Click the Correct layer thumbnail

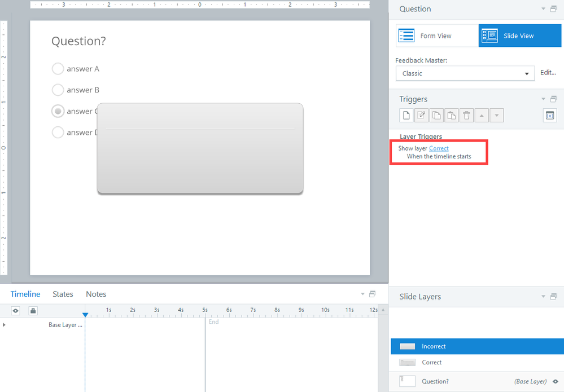coord(407,362)
